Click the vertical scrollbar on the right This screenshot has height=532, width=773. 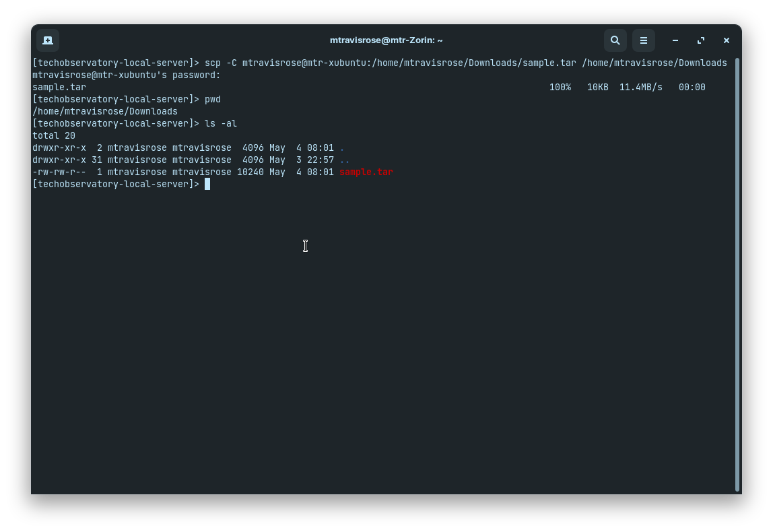click(737, 269)
